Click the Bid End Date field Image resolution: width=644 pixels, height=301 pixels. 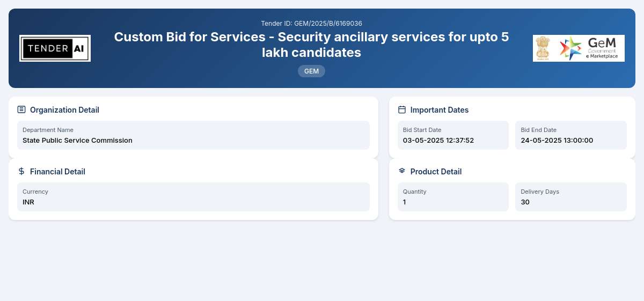pyautogui.click(x=571, y=135)
